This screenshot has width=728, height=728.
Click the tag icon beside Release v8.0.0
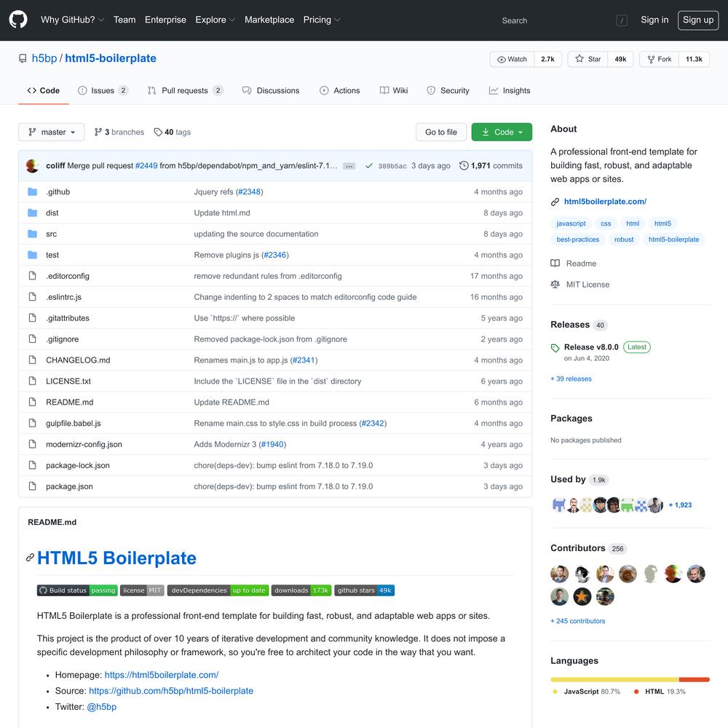coord(555,348)
